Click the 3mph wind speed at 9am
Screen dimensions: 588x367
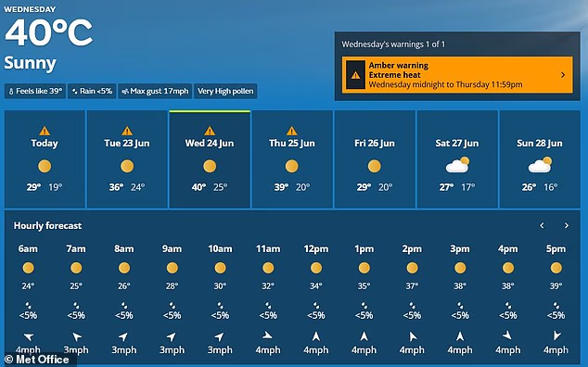173,350
